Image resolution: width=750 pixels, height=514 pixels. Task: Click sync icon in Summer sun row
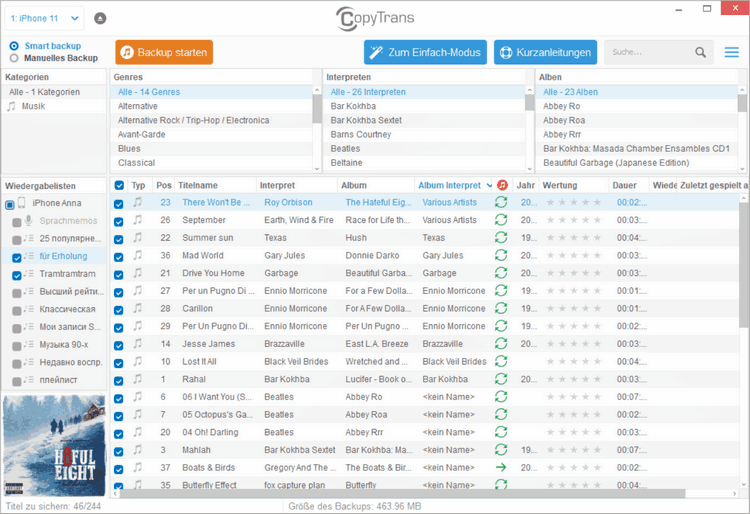pos(501,238)
